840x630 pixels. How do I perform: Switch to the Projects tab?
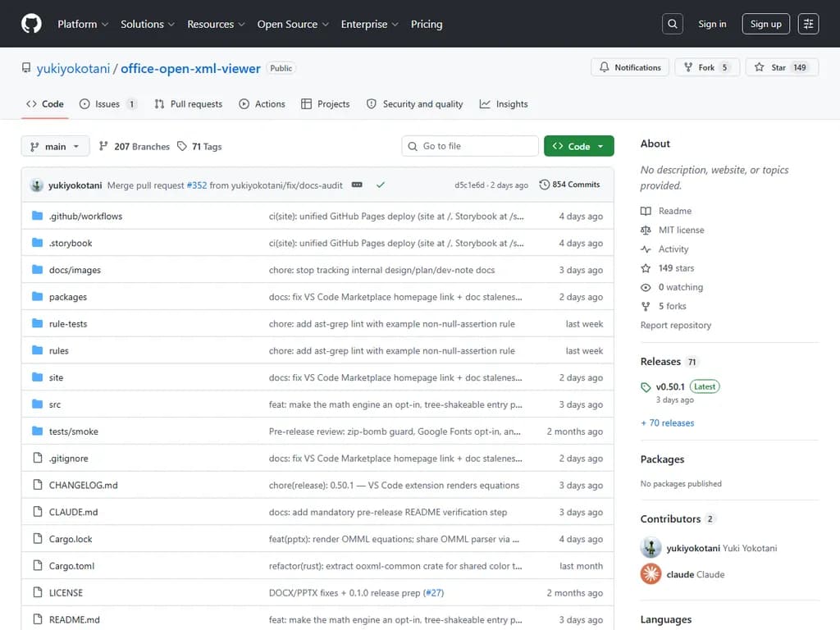(x=325, y=104)
